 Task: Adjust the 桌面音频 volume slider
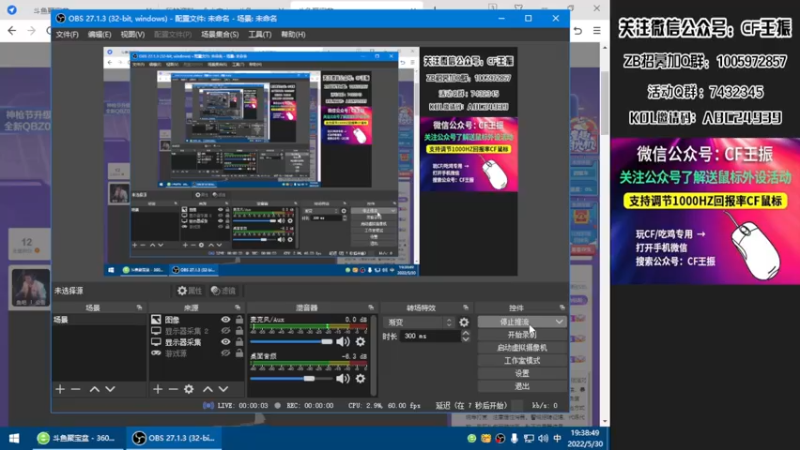click(291, 379)
